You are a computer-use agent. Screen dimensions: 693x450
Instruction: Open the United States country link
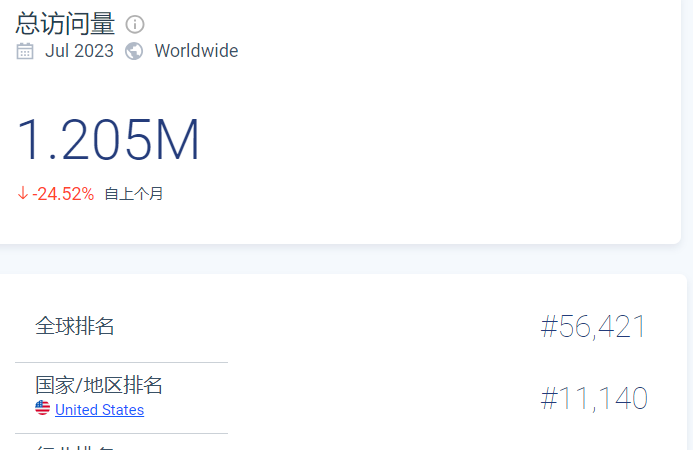point(99,410)
